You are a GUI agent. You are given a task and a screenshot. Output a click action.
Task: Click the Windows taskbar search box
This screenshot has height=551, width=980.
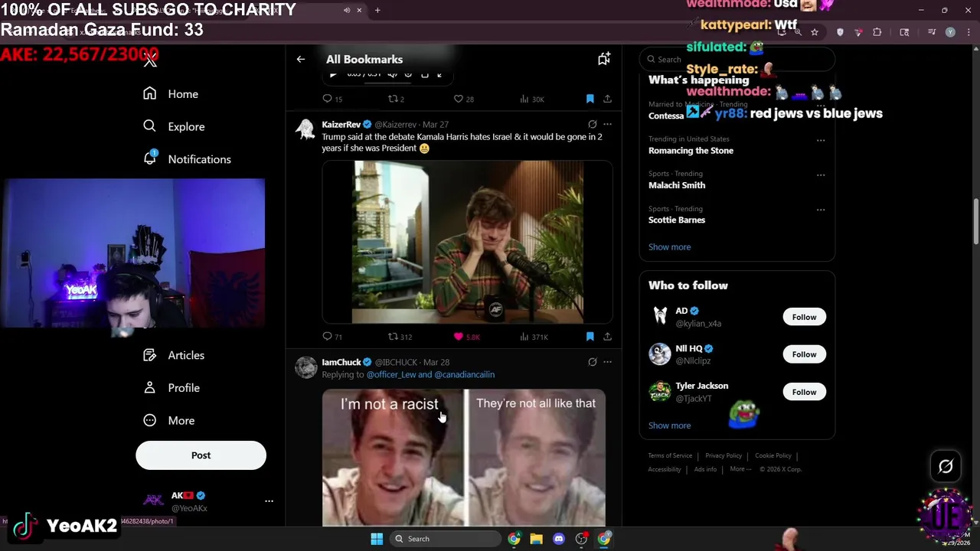point(446,539)
